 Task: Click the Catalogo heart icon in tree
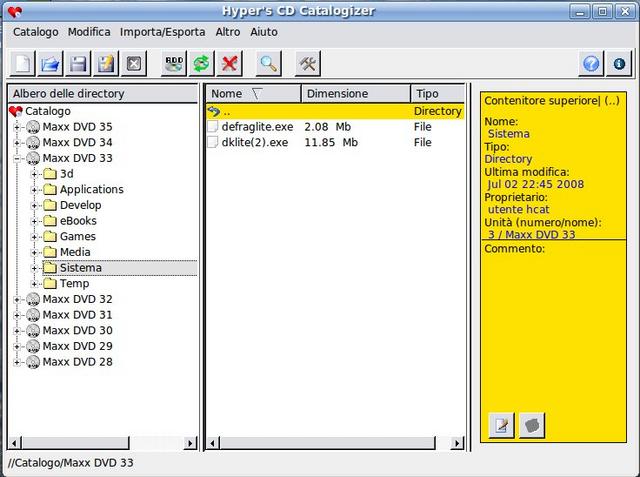click(16, 111)
